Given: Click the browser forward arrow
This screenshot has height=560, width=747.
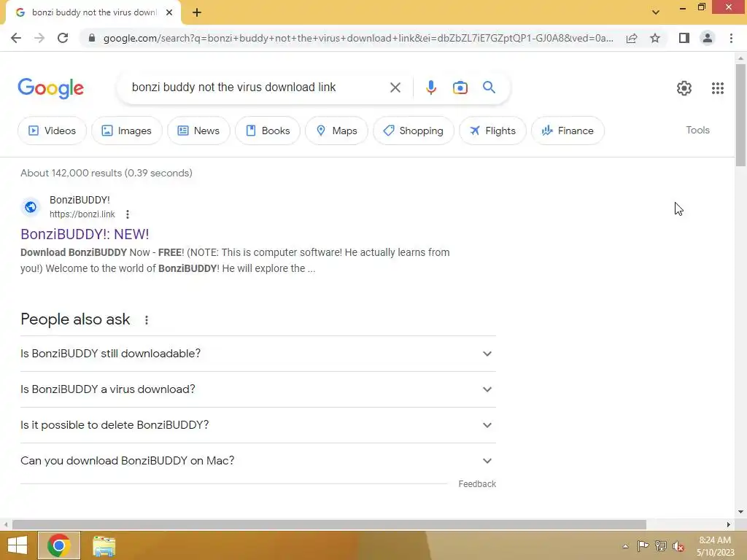Looking at the screenshot, I should [x=39, y=38].
